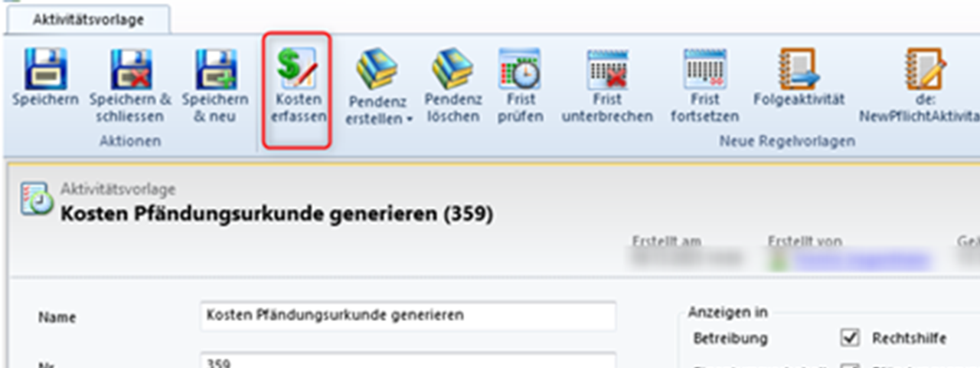The image size is (980, 368).
Task: Select the Aktivitätsvorlage ribbon tab
Action: (88, 20)
